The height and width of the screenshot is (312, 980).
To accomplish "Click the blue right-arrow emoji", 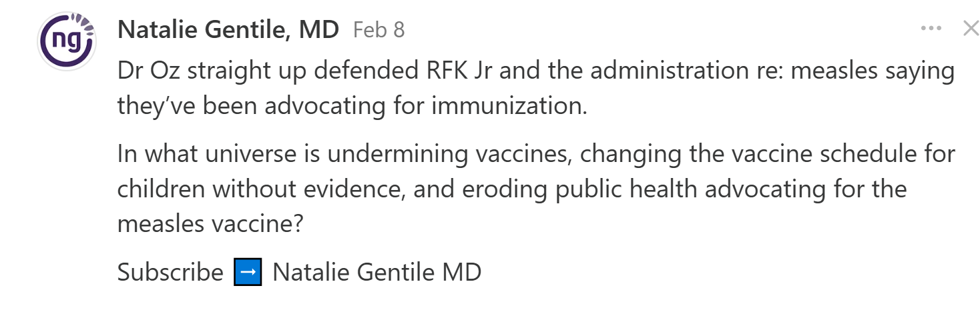I will click(248, 272).
